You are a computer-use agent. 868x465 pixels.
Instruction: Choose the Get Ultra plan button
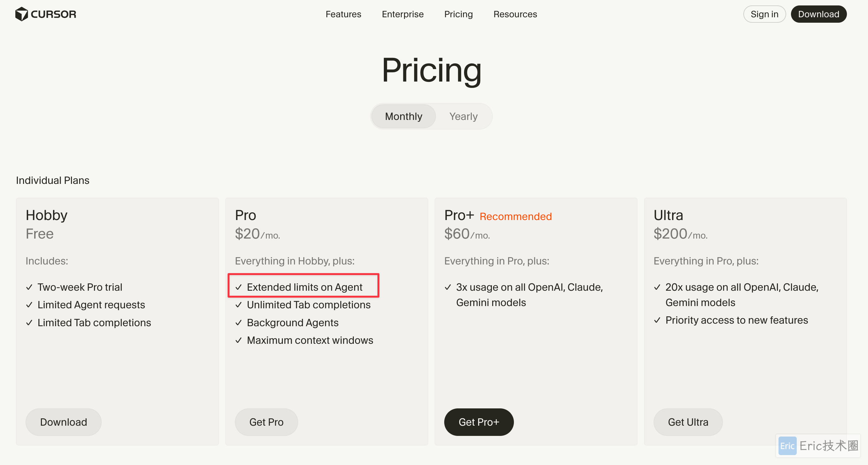pyautogui.click(x=688, y=422)
